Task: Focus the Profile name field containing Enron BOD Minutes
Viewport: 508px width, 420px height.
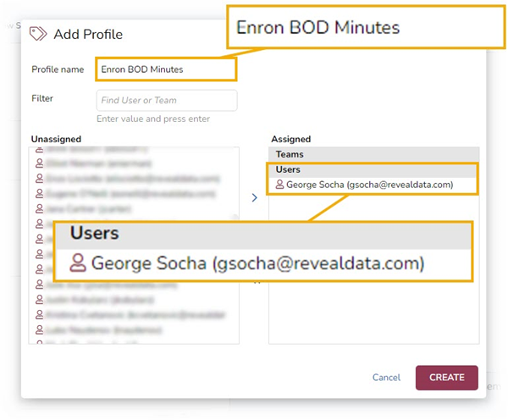Action: (x=166, y=69)
